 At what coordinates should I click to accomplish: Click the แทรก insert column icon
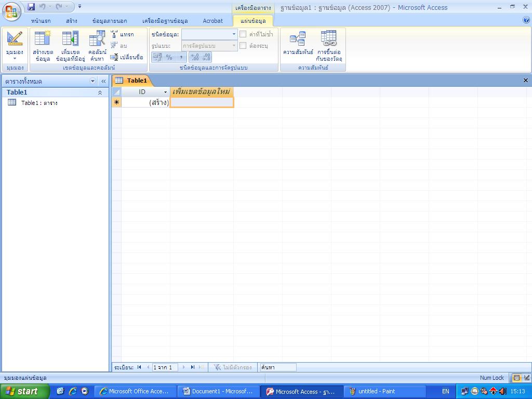114,34
